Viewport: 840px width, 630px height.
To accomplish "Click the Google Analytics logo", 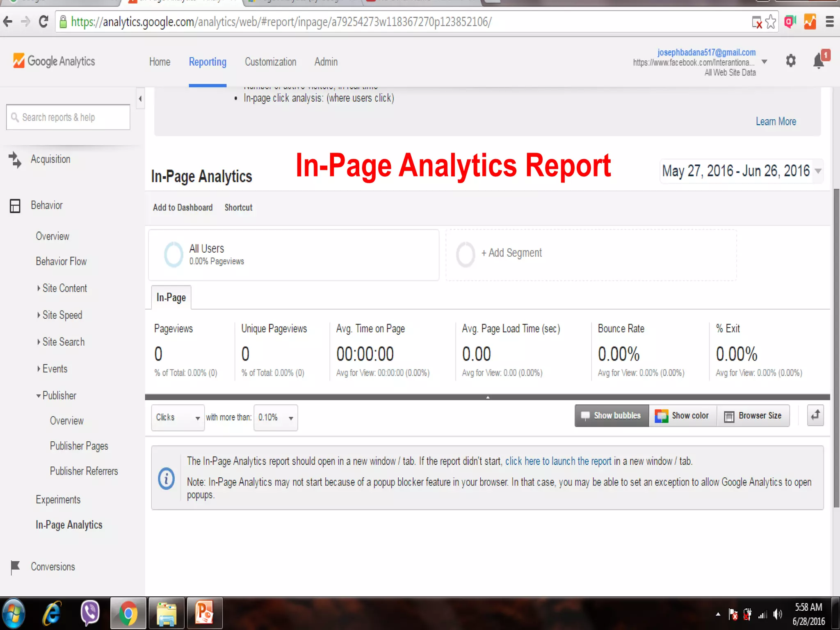I will coord(54,61).
